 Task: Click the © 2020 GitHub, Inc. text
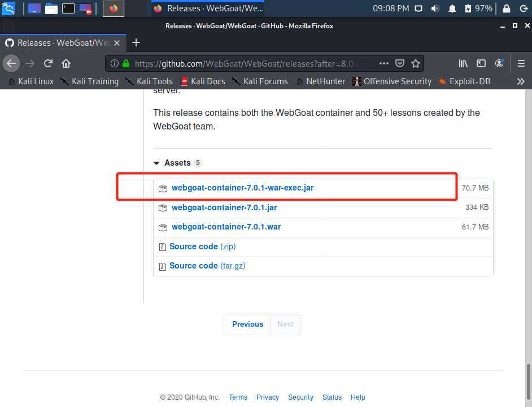click(190, 397)
